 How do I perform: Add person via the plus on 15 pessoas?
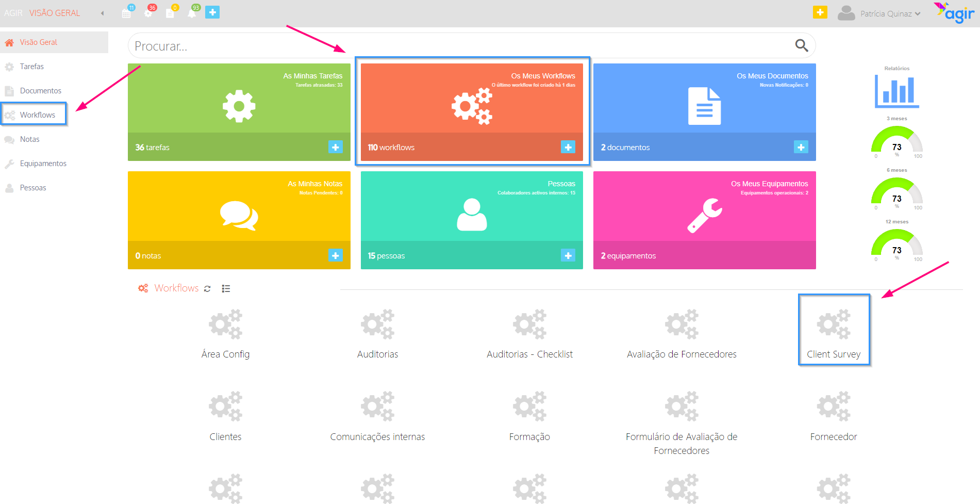pyautogui.click(x=568, y=255)
